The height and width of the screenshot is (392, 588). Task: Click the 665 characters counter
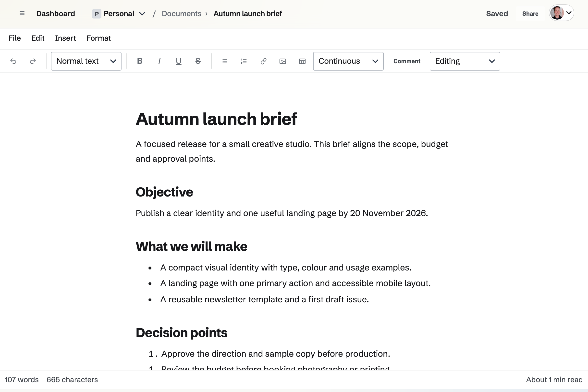72,380
